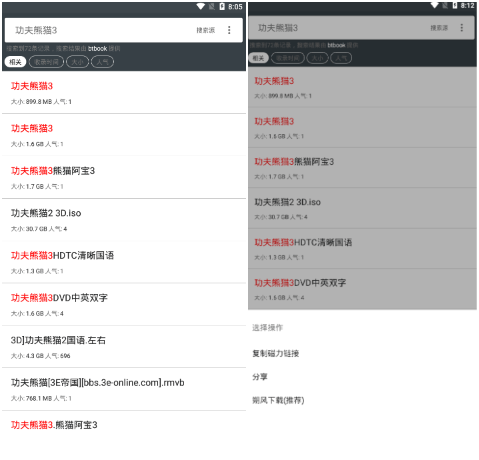The width and height of the screenshot is (479, 460).
Task: Tap dimmed 功夫熊猫2 3D.iso row on right screen
Action: pos(362,208)
